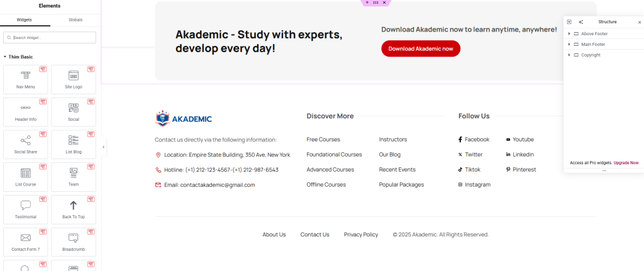644x271 pixels.
Task: Select the Back To Top widget
Action: 74,209
